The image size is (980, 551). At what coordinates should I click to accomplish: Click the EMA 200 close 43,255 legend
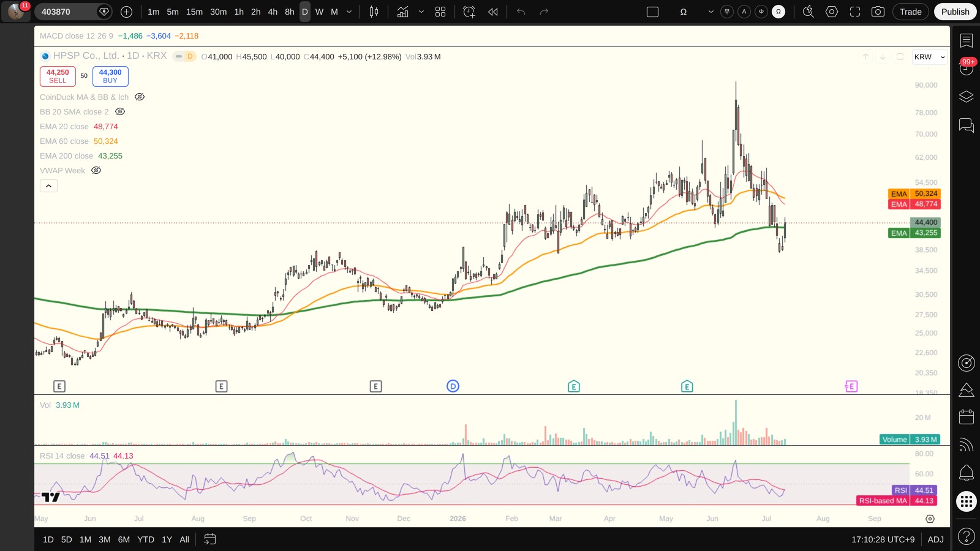(x=81, y=156)
